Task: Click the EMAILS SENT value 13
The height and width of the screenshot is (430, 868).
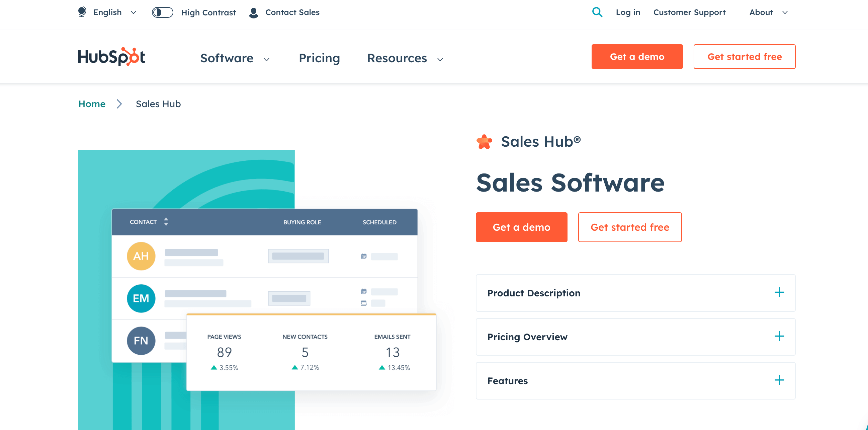Action: (393, 352)
